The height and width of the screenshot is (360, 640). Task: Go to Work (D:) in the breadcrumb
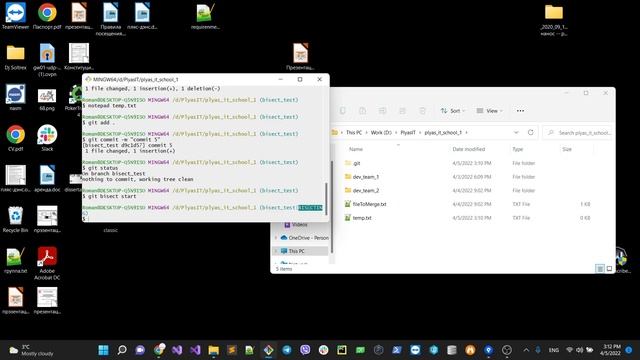click(x=381, y=132)
